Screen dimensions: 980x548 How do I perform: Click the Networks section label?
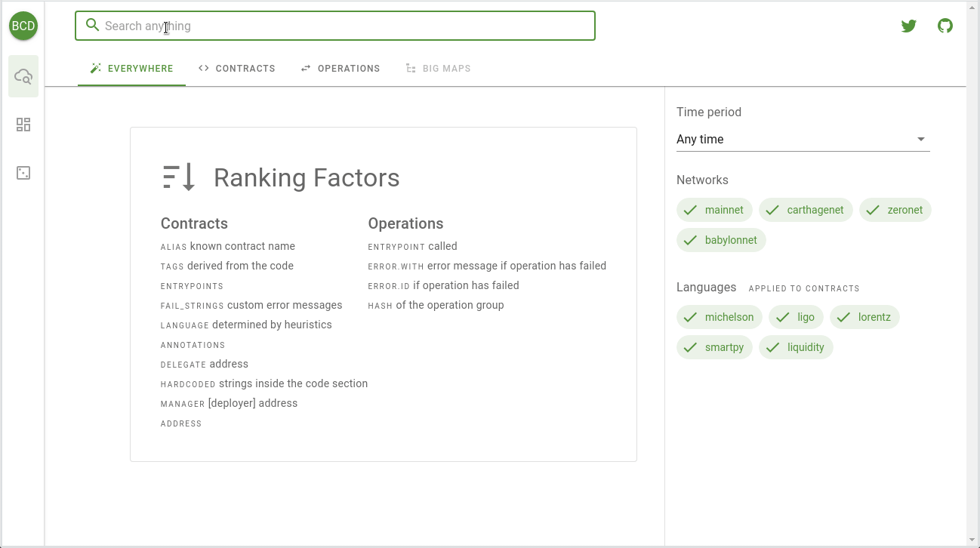point(702,180)
